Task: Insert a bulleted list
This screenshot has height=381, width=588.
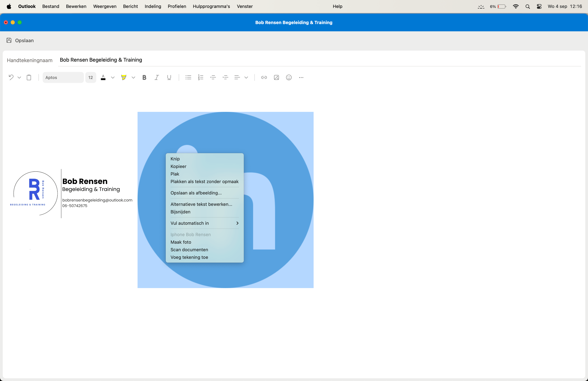Action: point(188,77)
